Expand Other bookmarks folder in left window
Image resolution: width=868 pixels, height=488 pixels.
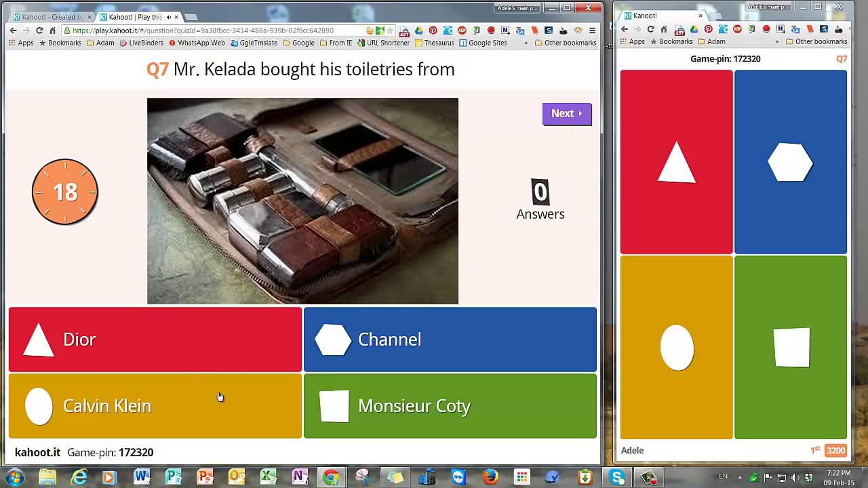[566, 43]
